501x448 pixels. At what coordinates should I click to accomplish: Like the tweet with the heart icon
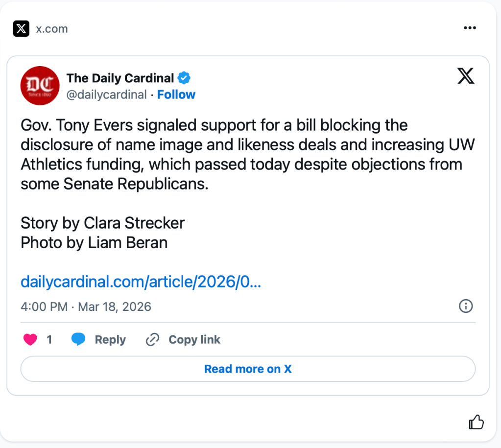30,340
